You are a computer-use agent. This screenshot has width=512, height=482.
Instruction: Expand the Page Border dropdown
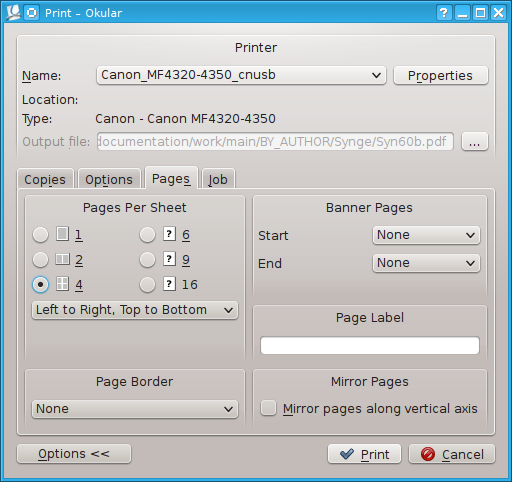tap(135, 409)
